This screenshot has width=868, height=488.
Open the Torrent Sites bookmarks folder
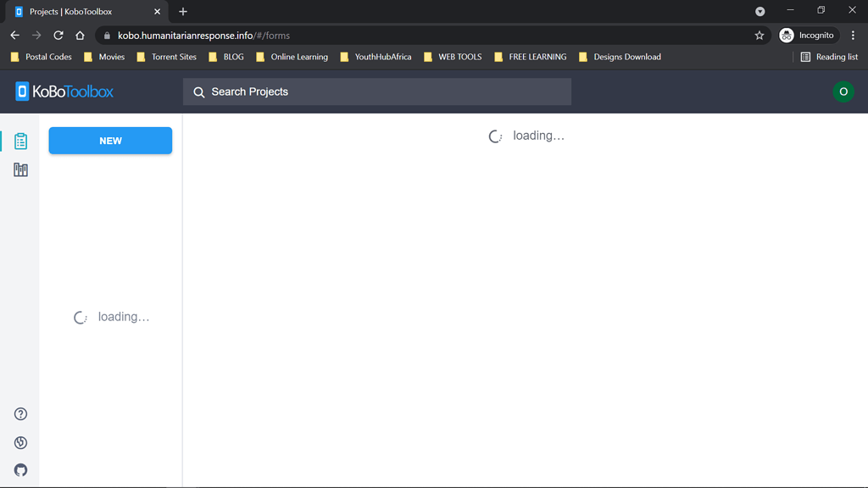tap(167, 57)
